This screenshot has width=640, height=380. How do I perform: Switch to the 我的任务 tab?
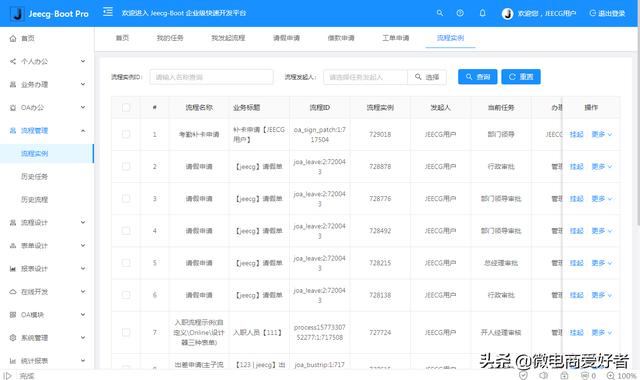(170, 38)
